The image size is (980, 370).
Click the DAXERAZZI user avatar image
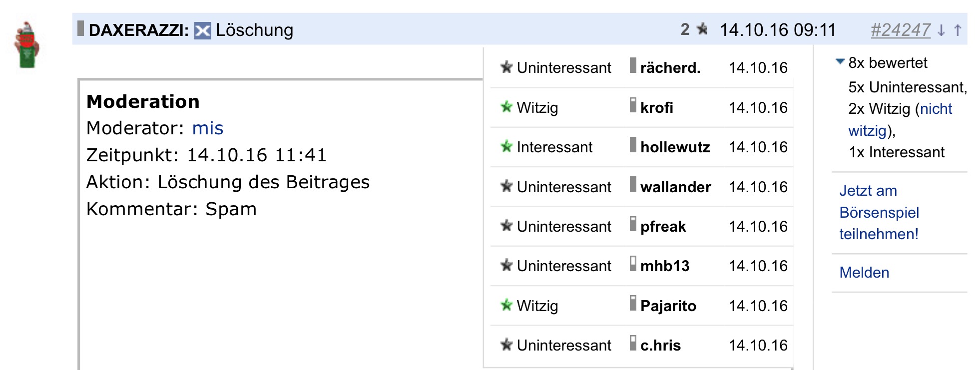coord(27,45)
